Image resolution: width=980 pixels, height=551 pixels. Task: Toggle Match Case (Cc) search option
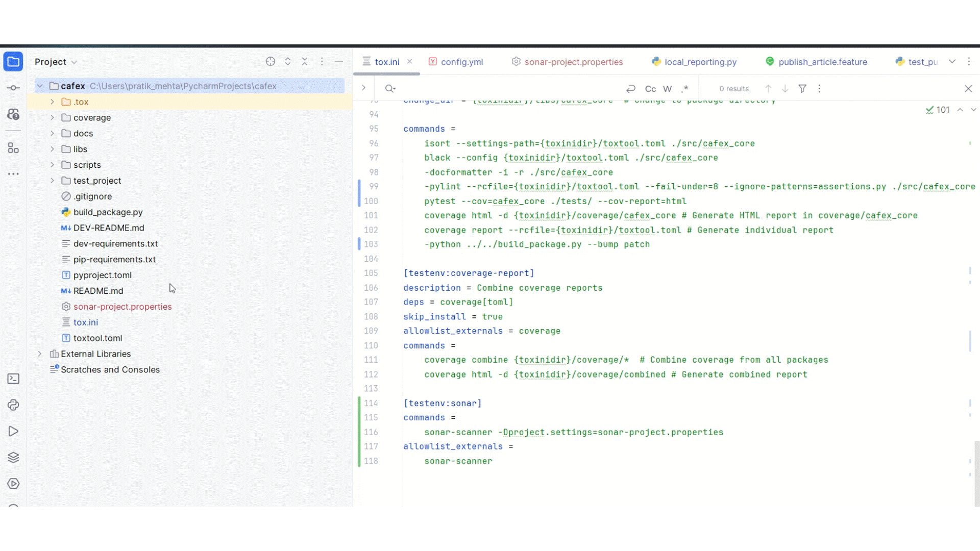pyautogui.click(x=650, y=89)
